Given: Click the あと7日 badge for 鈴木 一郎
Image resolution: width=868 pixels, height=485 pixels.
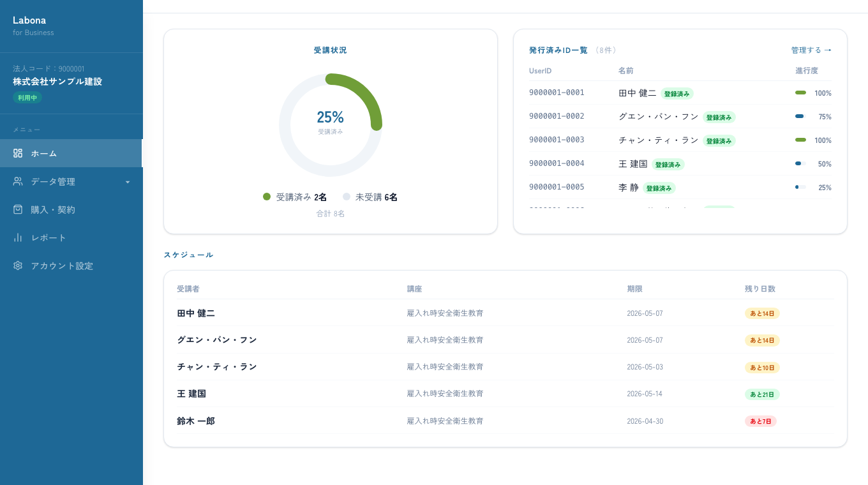Looking at the screenshot, I should coord(761,421).
